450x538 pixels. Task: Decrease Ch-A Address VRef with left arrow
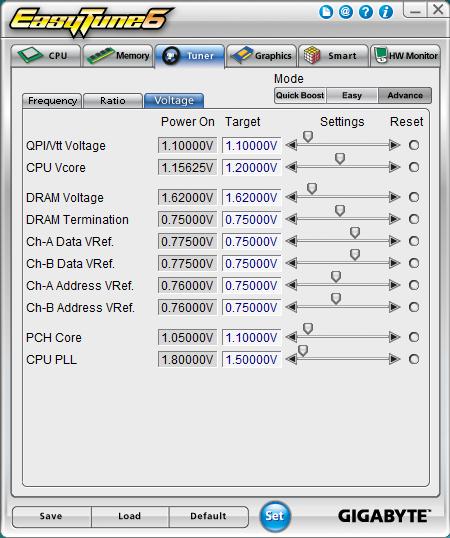coord(291,285)
